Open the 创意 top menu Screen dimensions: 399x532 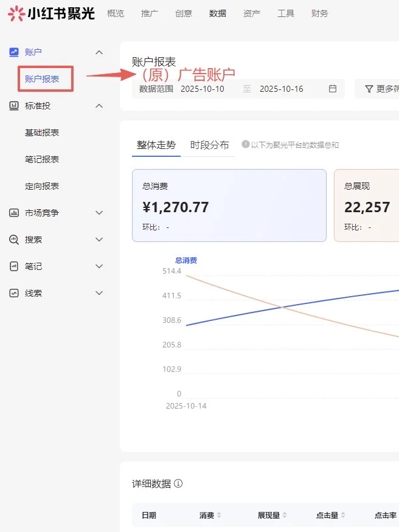[184, 13]
